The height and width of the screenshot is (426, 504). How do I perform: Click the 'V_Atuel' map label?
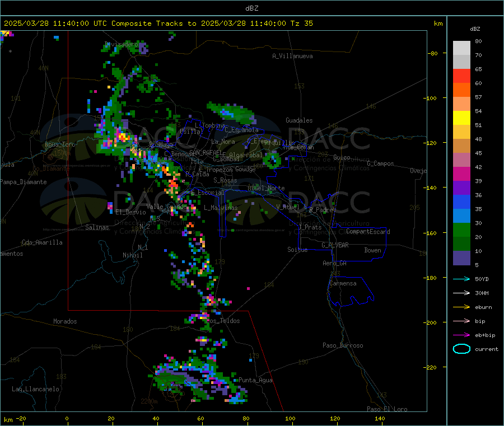point(288,207)
